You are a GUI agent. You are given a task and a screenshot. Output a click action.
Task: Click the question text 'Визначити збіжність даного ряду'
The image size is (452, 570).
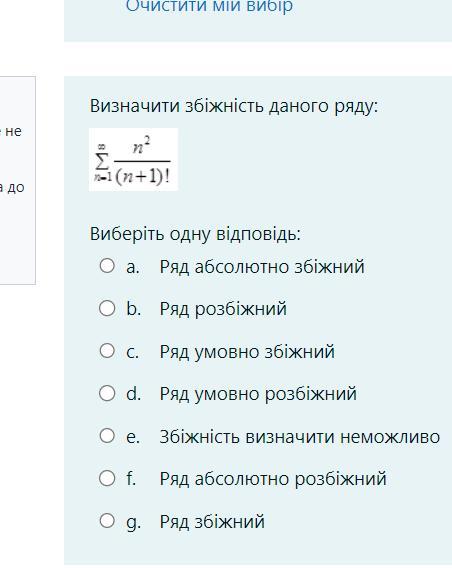[x=234, y=106]
